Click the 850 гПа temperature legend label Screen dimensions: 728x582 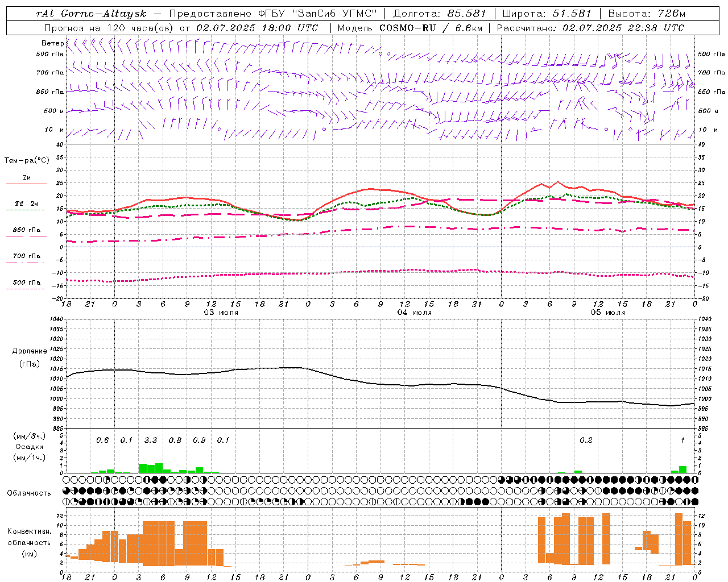[27, 230]
